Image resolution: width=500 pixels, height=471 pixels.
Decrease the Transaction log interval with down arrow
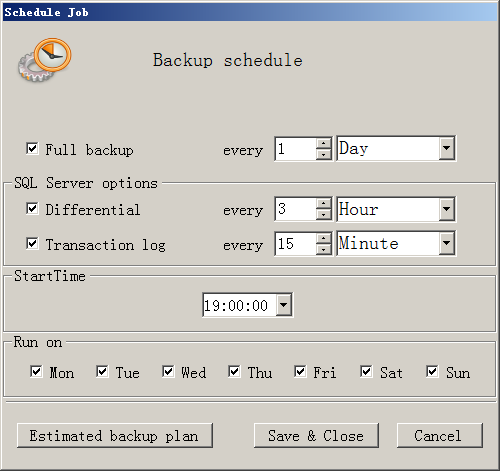tap(323, 249)
